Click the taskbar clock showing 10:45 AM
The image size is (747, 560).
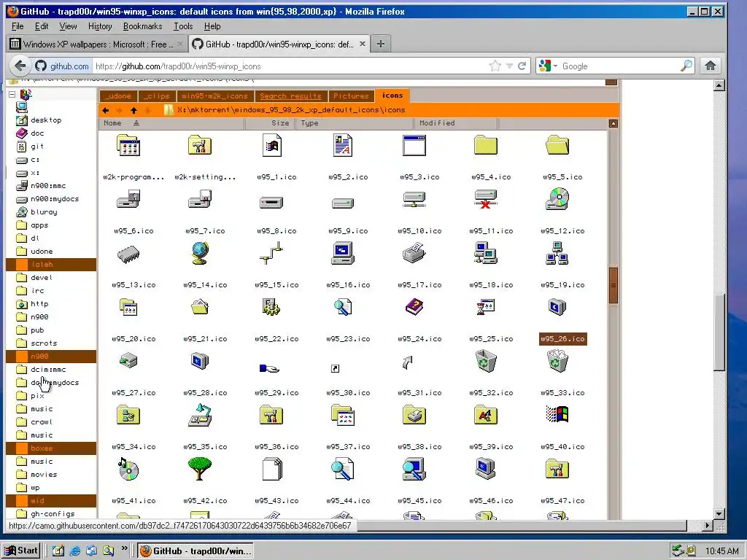click(721, 551)
